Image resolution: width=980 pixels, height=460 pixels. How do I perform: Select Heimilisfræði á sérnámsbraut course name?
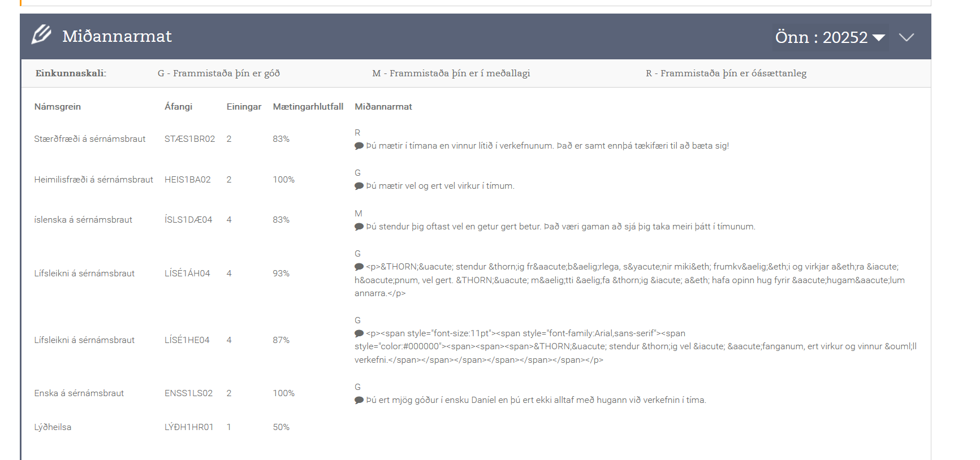pyautogui.click(x=93, y=180)
